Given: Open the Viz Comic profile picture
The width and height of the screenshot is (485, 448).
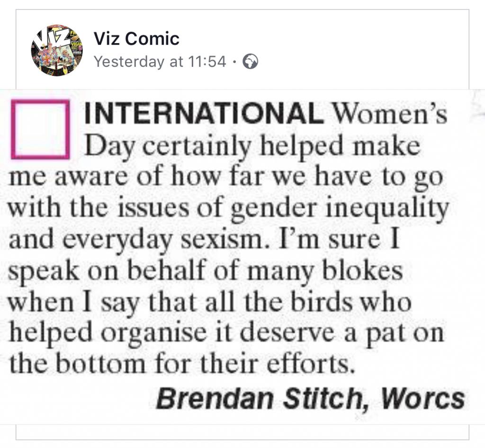Looking at the screenshot, I should coord(57,50).
